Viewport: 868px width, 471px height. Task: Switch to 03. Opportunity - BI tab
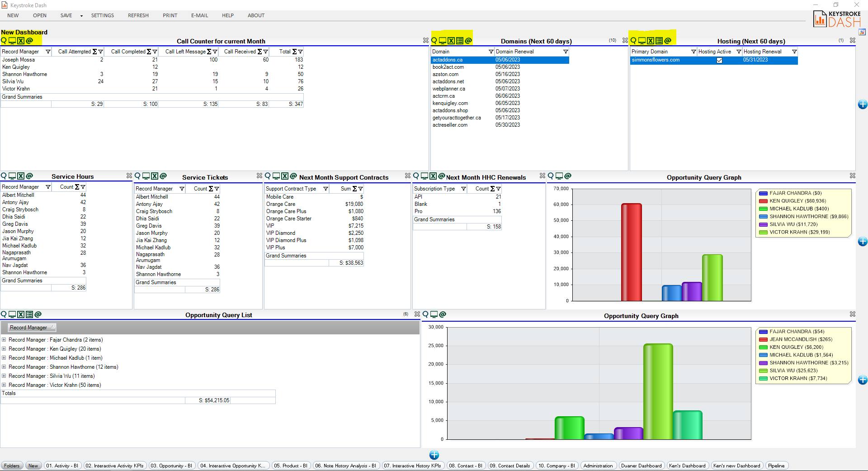(171, 466)
